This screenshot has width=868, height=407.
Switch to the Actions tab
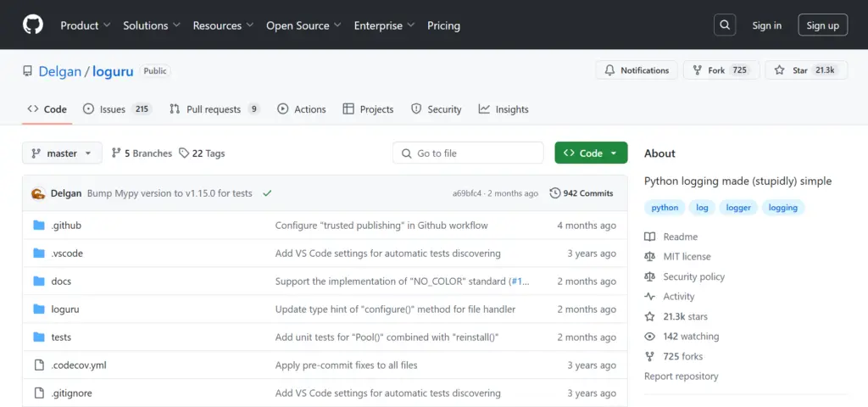[x=302, y=109]
